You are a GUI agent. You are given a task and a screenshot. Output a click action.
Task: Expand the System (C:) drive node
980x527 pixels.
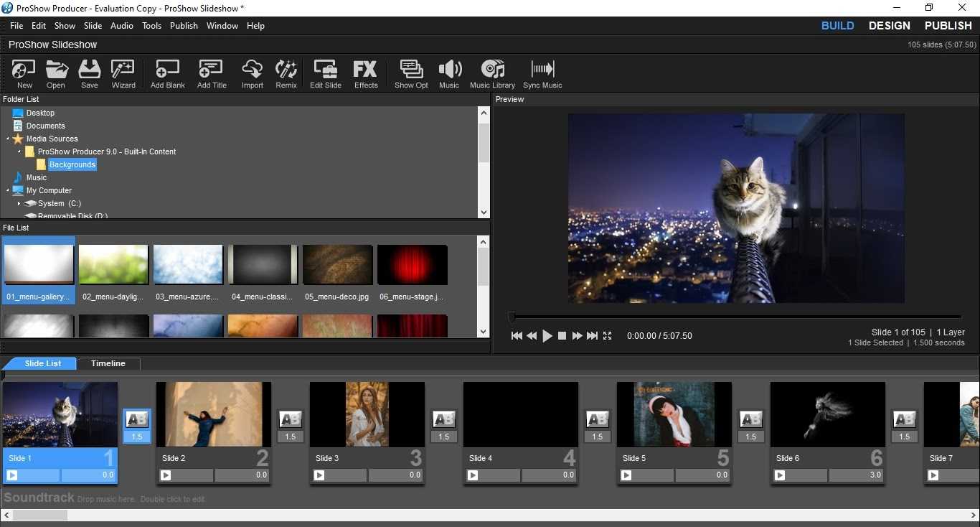(x=19, y=204)
